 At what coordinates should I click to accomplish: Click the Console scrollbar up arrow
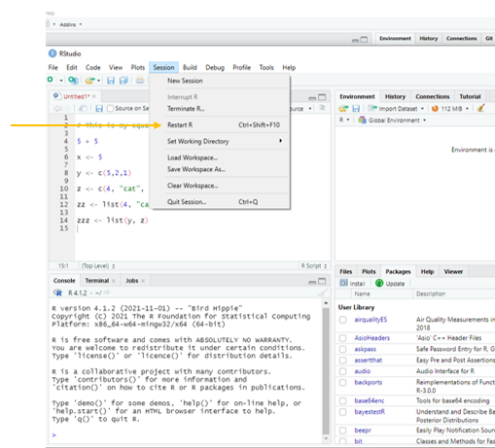tap(326, 303)
